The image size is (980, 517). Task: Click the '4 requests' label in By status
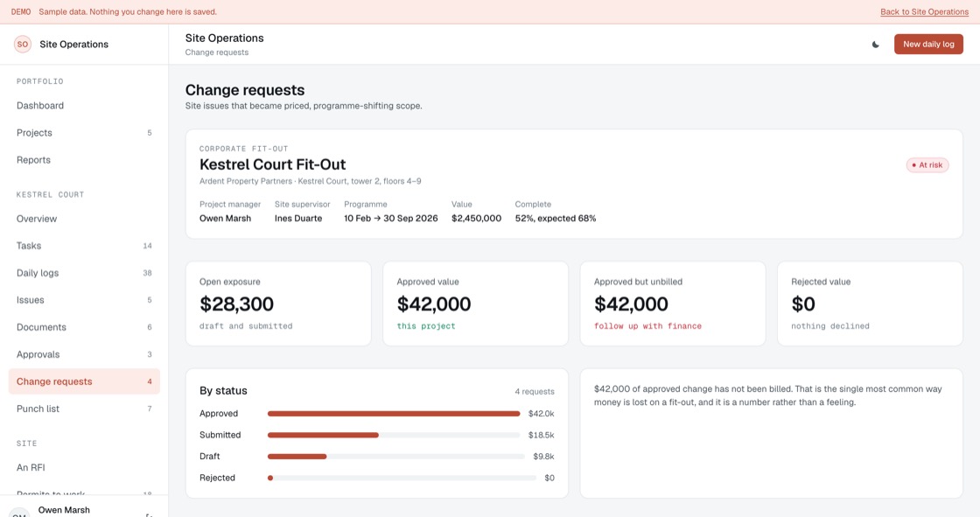535,391
